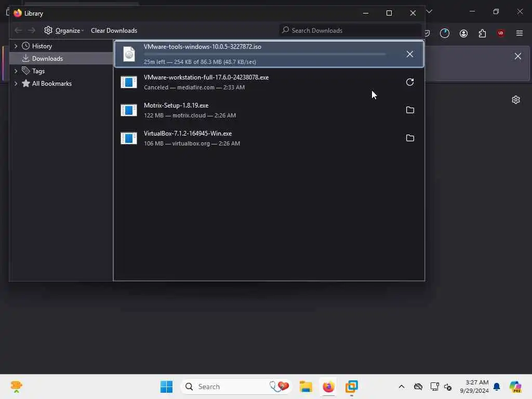Click Clear Downloads button

click(x=114, y=31)
